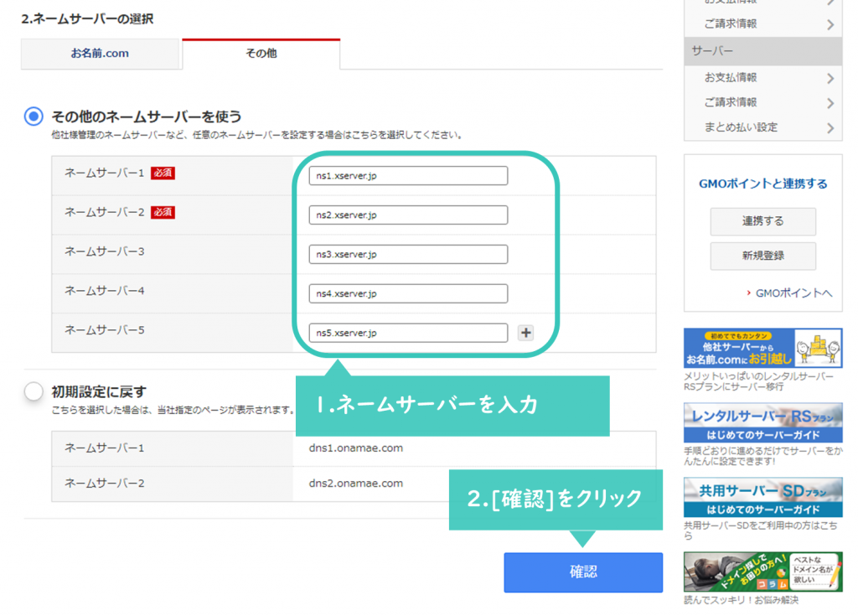This screenshot has width=858, height=616.
Task: Click the GMOポイントと連携する heading
Action: click(762, 184)
